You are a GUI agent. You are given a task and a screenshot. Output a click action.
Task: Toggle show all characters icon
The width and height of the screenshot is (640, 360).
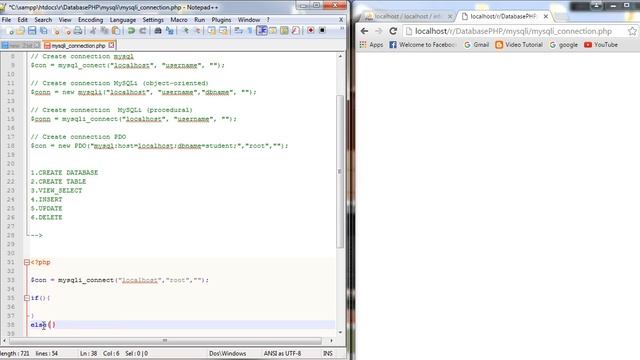[250, 31]
